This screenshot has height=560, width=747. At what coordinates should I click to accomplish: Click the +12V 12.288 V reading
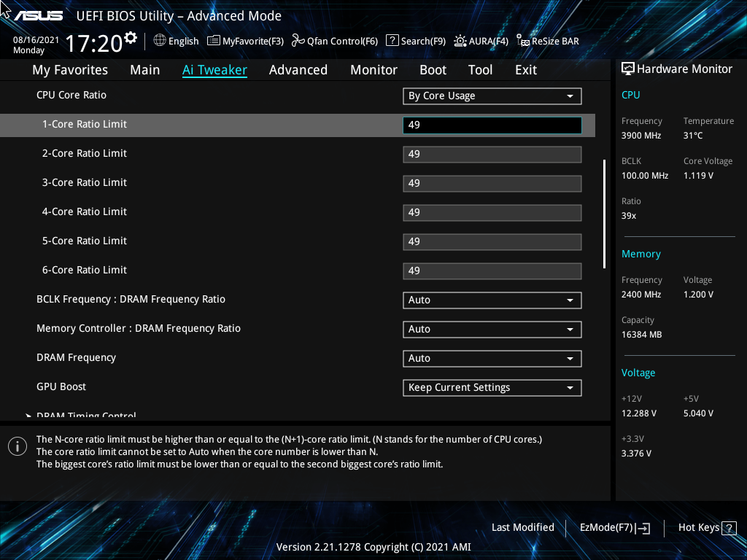[x=639, y=413]
